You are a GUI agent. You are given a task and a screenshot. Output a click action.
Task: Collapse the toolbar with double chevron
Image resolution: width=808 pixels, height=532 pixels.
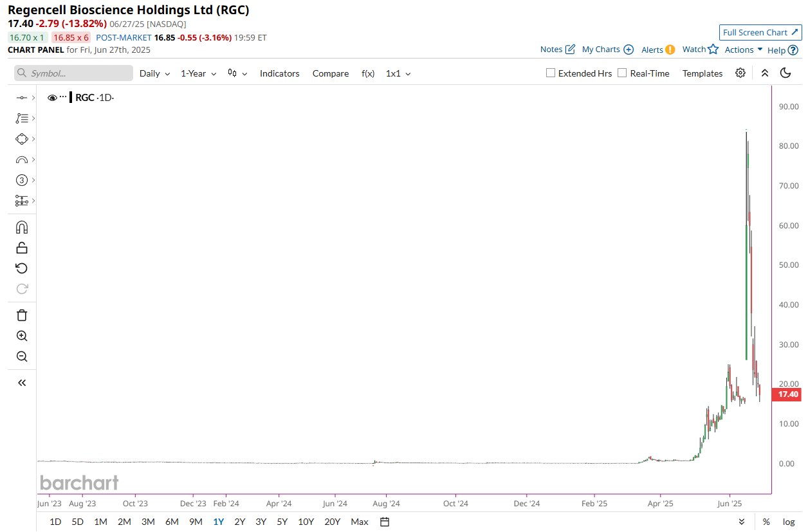coord(765,73)
